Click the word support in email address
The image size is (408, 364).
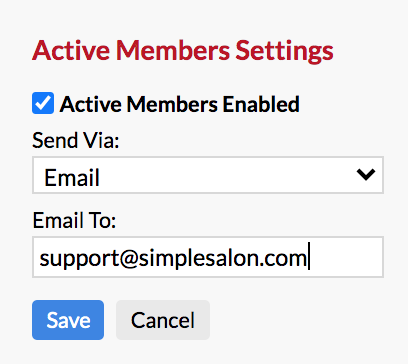79,259
